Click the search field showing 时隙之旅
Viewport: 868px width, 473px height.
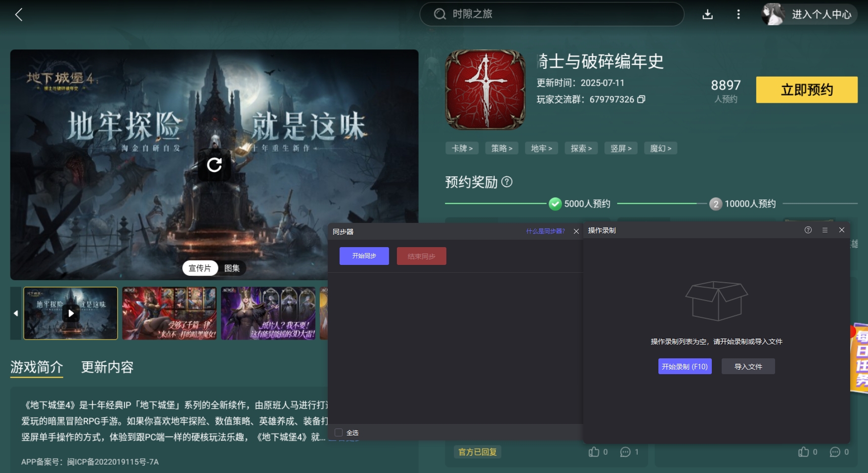click(x=552, y=14)
